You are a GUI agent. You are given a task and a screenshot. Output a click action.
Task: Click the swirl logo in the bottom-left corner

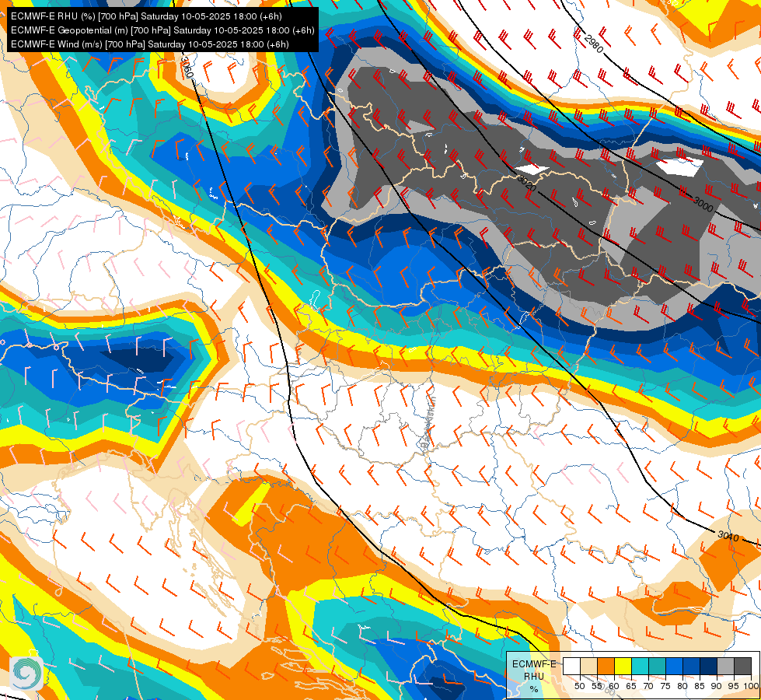tap(26, 674)
